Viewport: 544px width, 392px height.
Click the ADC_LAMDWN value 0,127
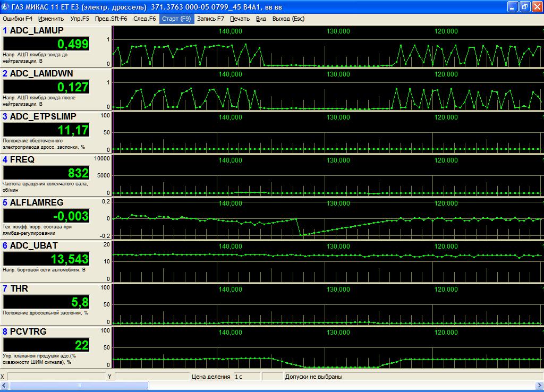point(46,87)
